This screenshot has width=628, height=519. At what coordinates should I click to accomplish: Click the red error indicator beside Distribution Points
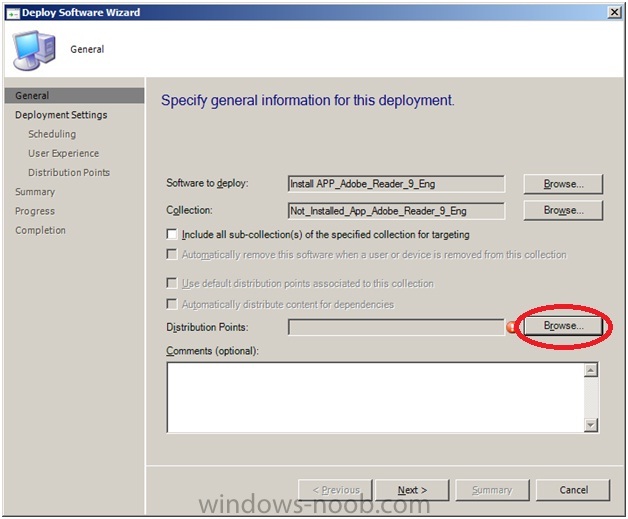click(x=511, y=328)
